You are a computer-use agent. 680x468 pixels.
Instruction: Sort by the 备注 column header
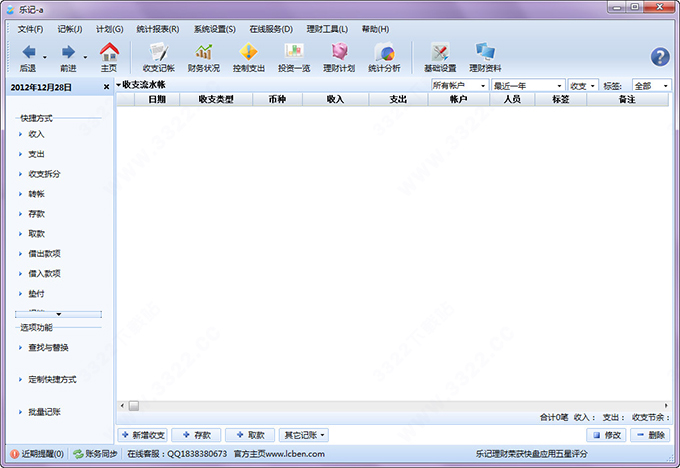627,99
